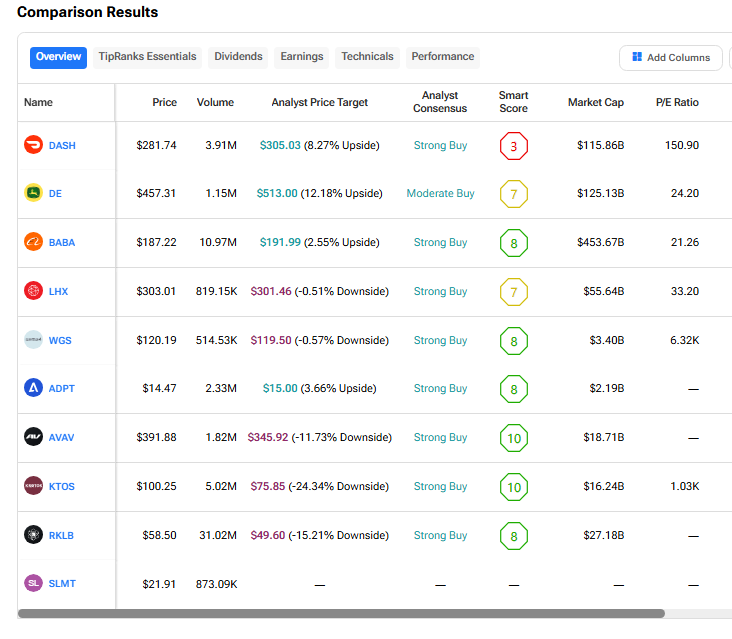Click the RKLB company logo icon
Screen dimensions: 732x639
(x=34, y=535)
